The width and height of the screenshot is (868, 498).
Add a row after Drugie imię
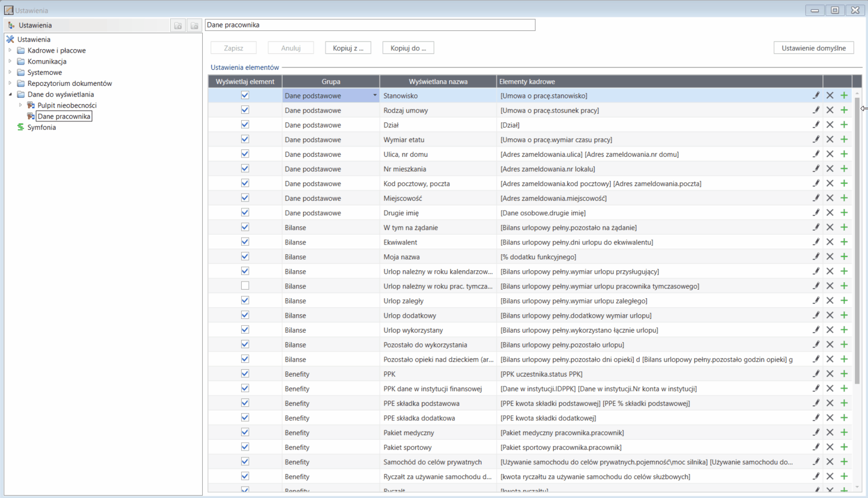click(x=844, y=212)
